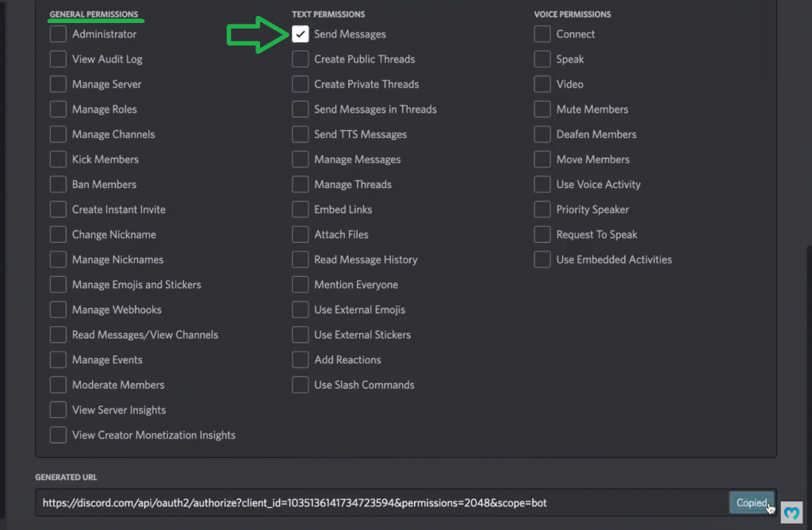This screenshot has width=812, height=530.
Task: Enable the Use Slash Commands checkbox
Action: click(x=301, y=386)
